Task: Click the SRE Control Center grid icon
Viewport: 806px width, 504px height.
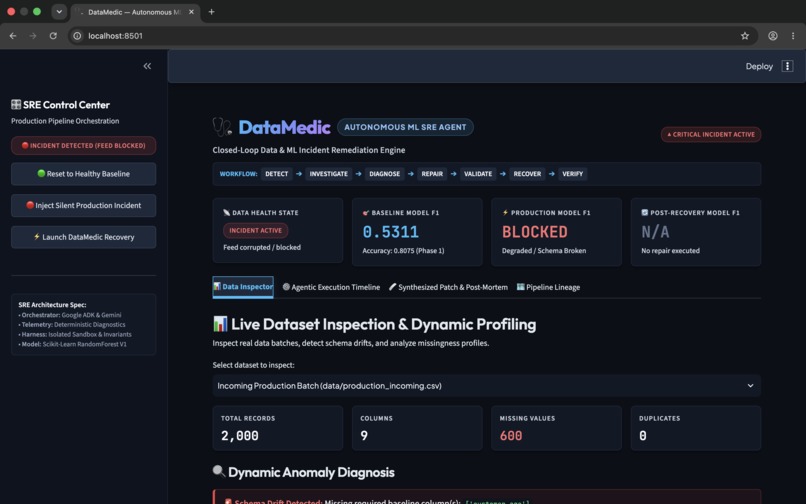Action: pos(16,104)
